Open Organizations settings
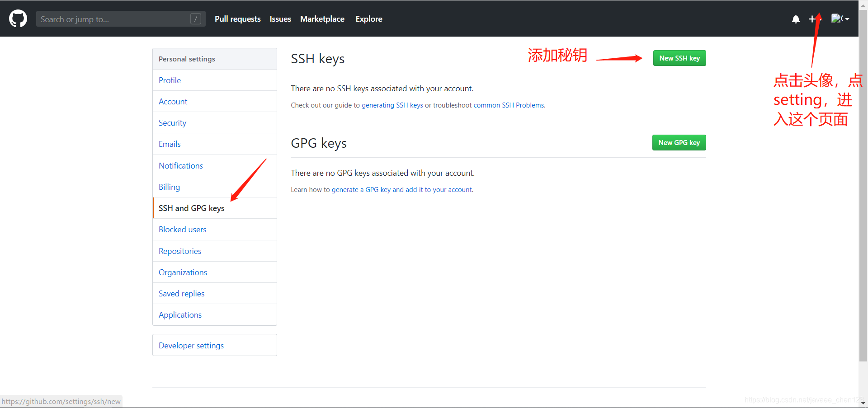Image resolution: width=868 pixels, height=408 pixels. coord(215,272)
